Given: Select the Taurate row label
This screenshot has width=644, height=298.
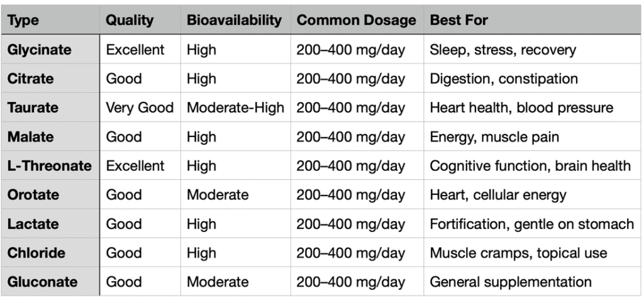Looking at the screenshot, I should pos(33,108).
